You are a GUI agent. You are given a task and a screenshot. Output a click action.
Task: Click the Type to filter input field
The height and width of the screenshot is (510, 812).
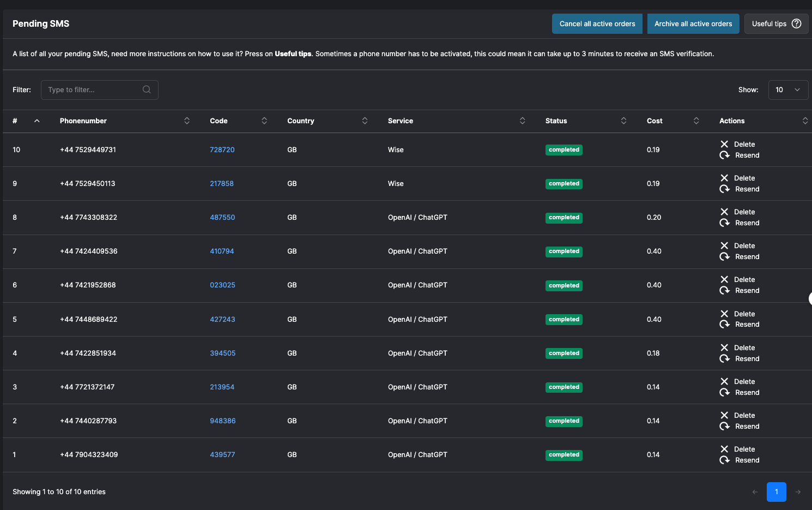coord(93,90)
